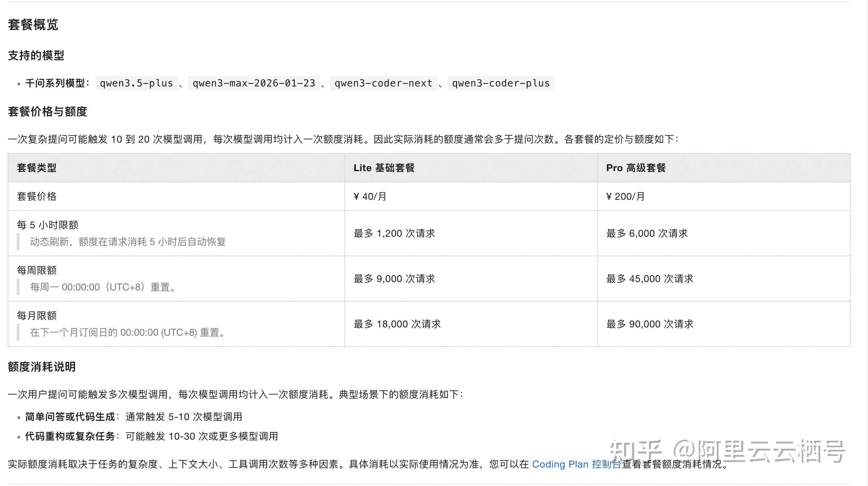Viewport: 868px width, 486px height.
Task: Click the 每 5 小时限额 row label
Action: [48, 225]
